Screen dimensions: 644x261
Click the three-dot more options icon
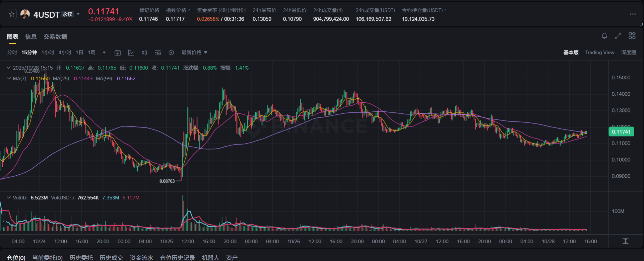coord(633,14)
